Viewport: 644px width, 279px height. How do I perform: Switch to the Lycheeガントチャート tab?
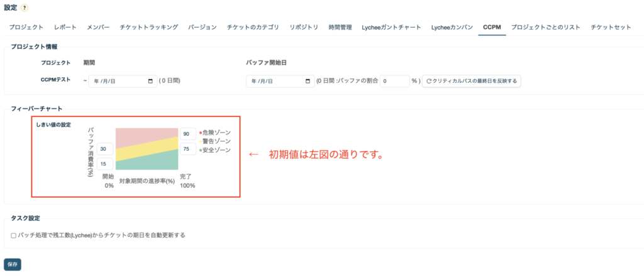(391, 28)
